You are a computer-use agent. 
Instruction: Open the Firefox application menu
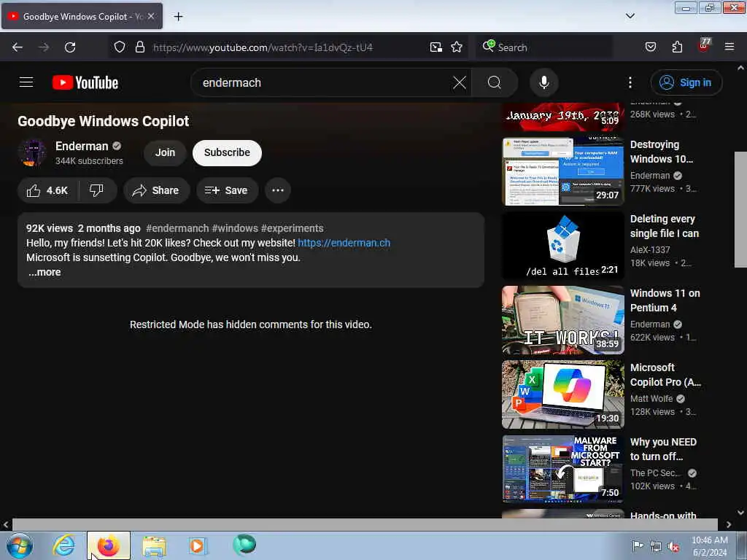(x=729, y=47)
